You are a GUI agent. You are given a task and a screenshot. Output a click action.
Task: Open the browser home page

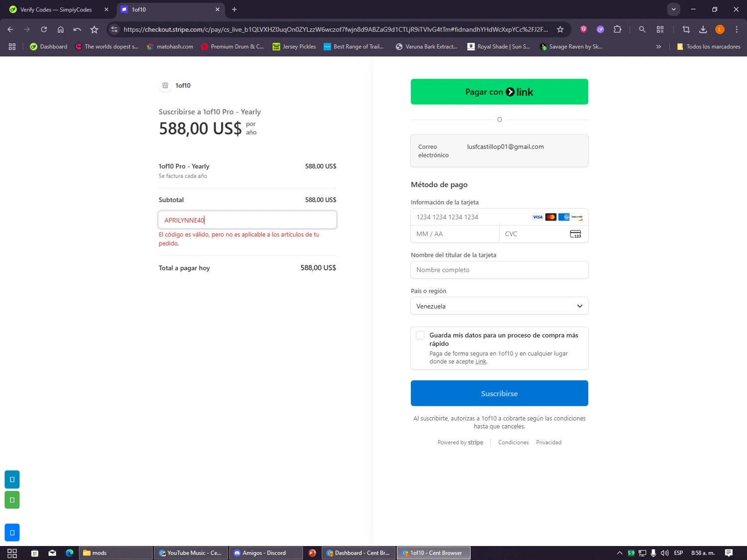61,29
